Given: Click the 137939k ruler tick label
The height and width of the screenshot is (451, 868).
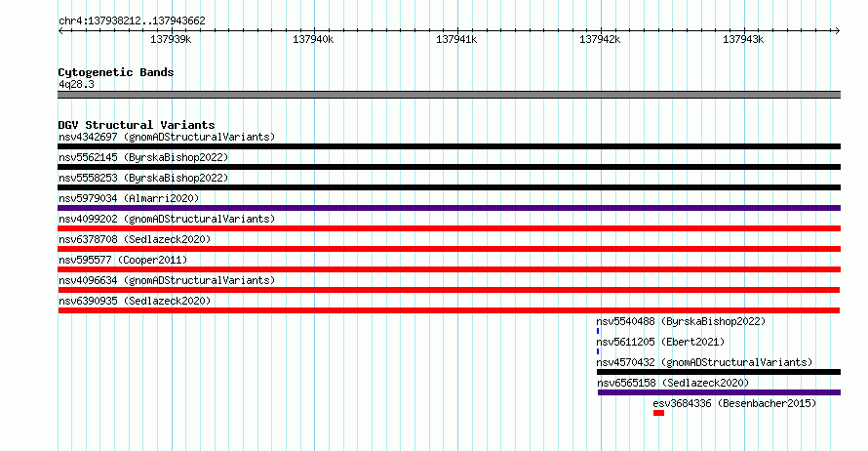Looking at the screenshot, I should [171, 39].
